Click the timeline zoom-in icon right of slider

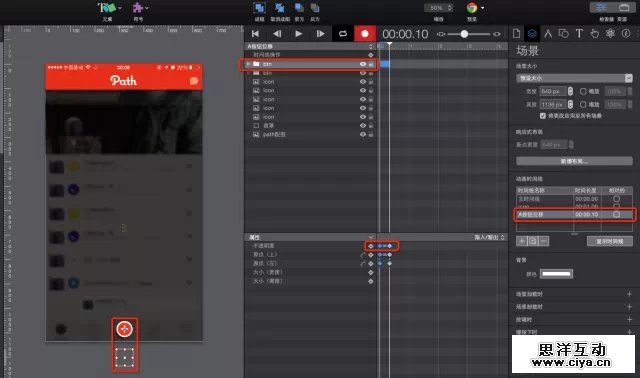(x=497, y=34)
